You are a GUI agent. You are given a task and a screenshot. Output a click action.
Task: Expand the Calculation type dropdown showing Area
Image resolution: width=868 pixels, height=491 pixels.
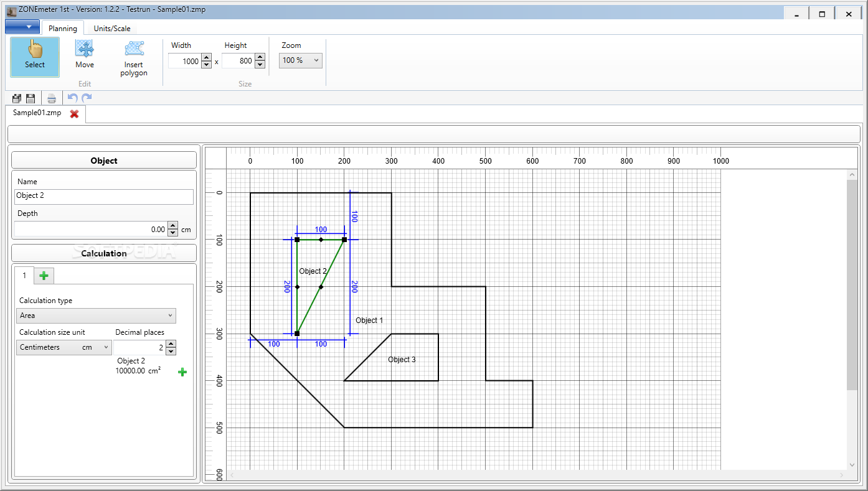click(96, 316)
